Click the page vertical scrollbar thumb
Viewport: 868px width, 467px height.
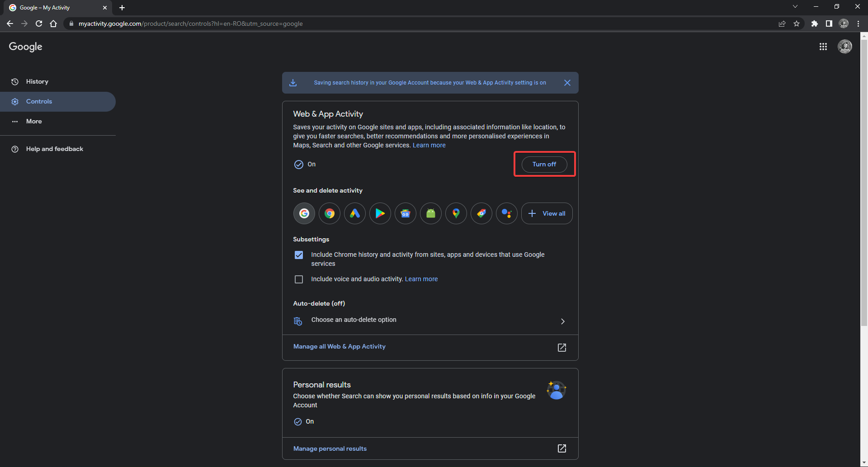864,182
